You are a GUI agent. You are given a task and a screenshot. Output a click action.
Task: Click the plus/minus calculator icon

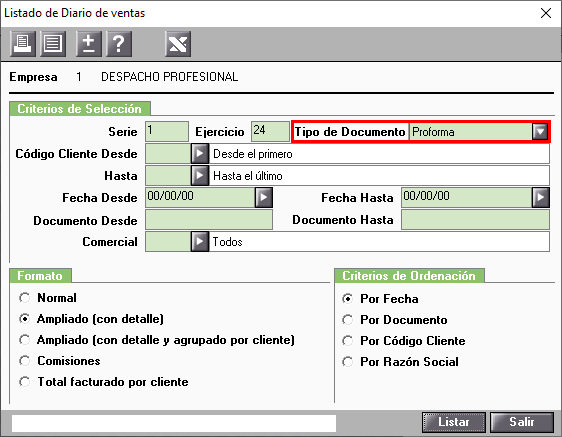89,44
